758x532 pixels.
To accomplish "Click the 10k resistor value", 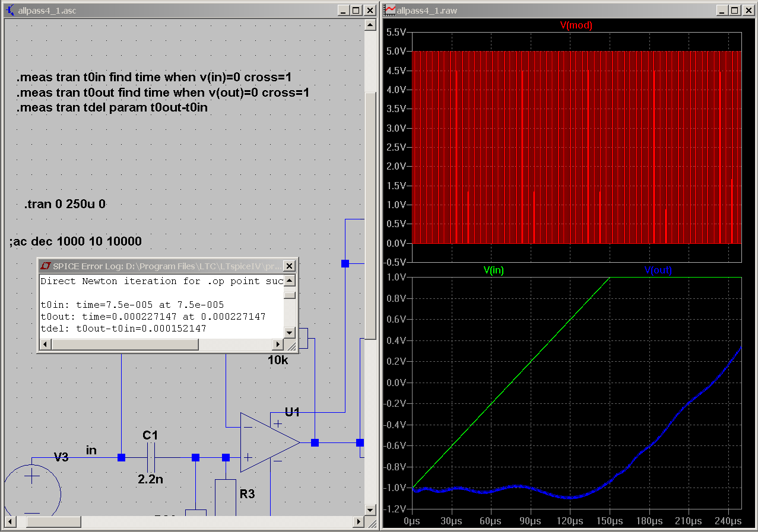I will click(278, 359).
